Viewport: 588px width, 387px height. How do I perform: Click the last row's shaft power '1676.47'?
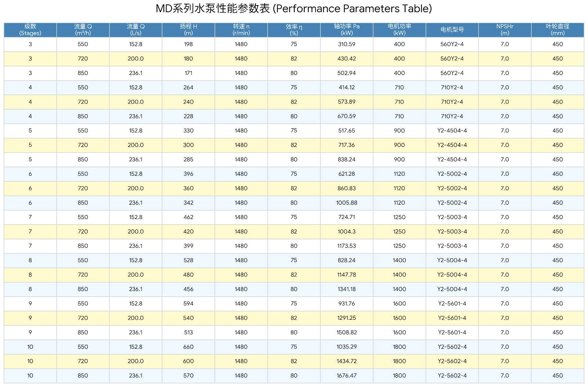point(347,376)
